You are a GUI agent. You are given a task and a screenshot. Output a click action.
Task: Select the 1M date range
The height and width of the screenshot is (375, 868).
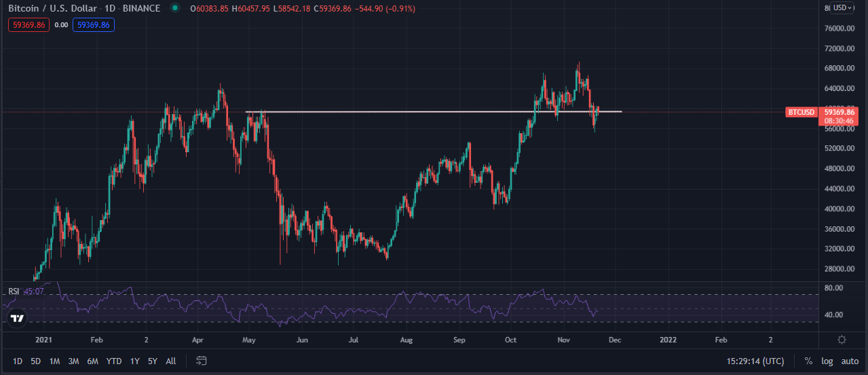click(x=55, y=361)
